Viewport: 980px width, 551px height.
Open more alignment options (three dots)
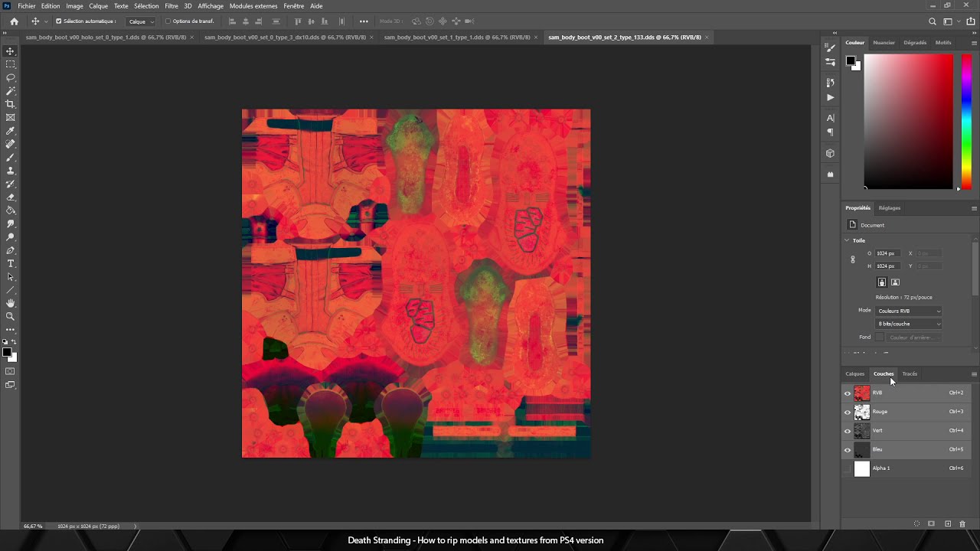(364, 21)
